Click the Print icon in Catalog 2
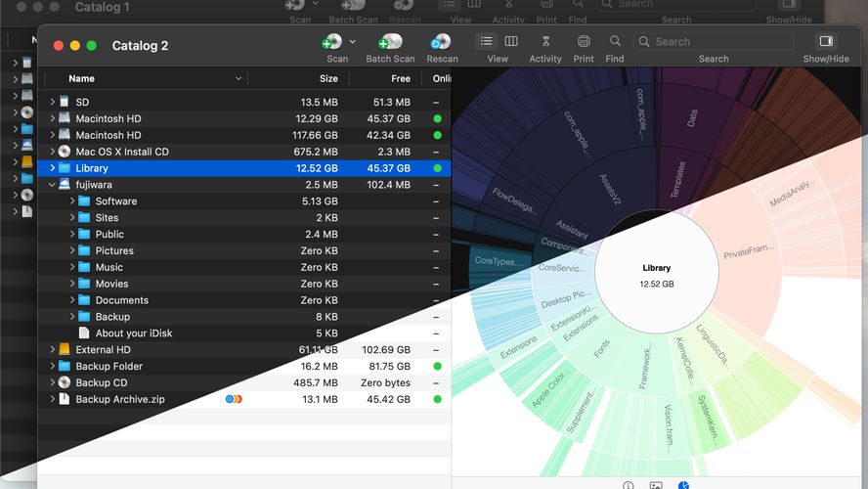868x489 pixels. (x=584, y=41)
